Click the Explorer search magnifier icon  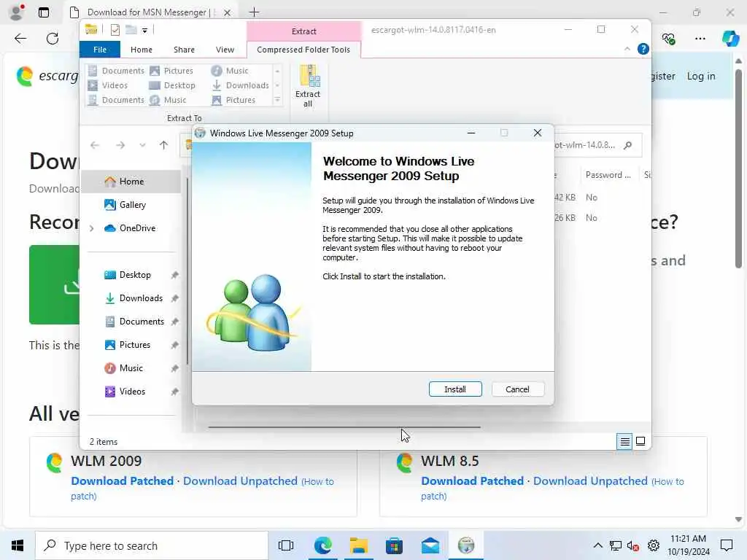[628, 145]
